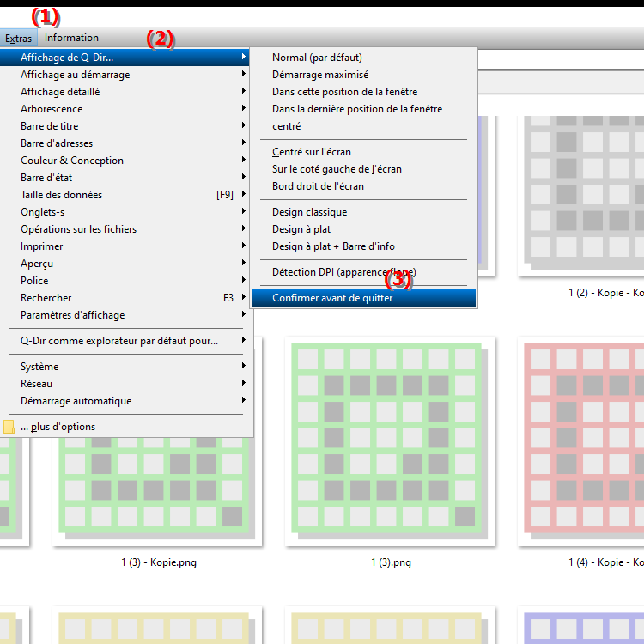This screenshot has width=644, height=644.
Task: Select the red grid thumbnail 1 (4) - Kopie
Action: tap(581, 441)
